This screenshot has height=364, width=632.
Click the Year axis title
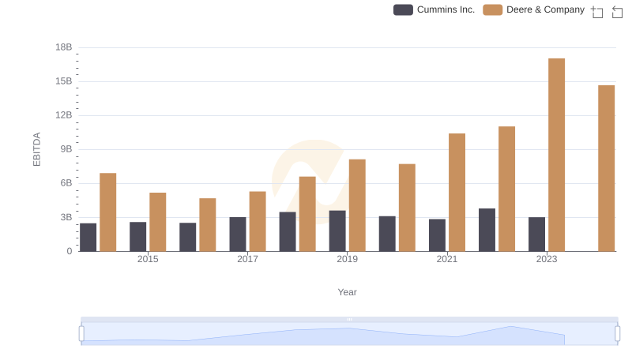(x=347, y=292)
